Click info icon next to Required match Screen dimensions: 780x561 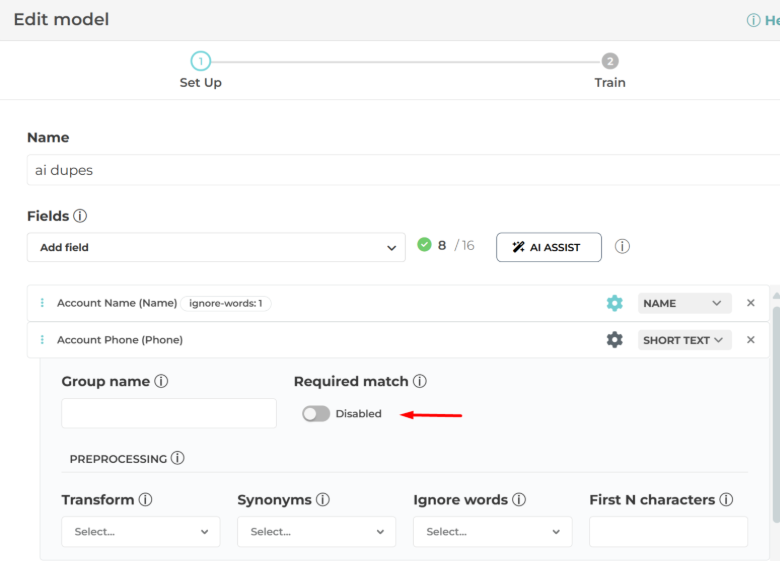(420, 381)
